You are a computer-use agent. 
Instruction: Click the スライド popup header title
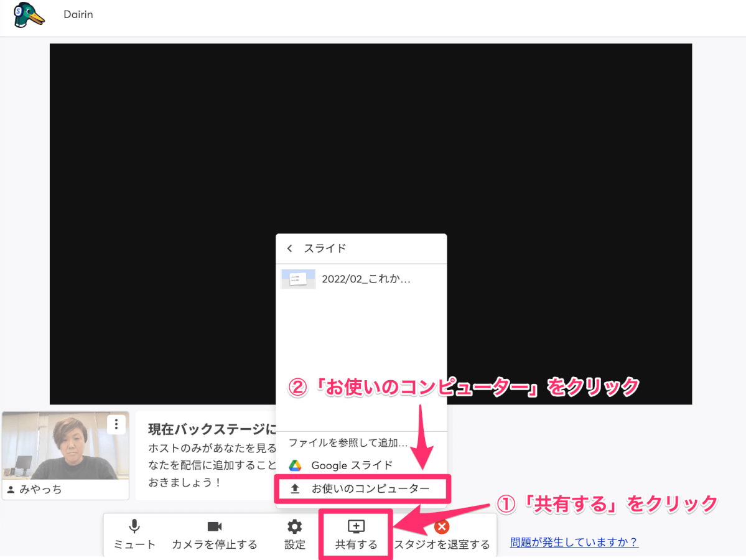(325, 248)
